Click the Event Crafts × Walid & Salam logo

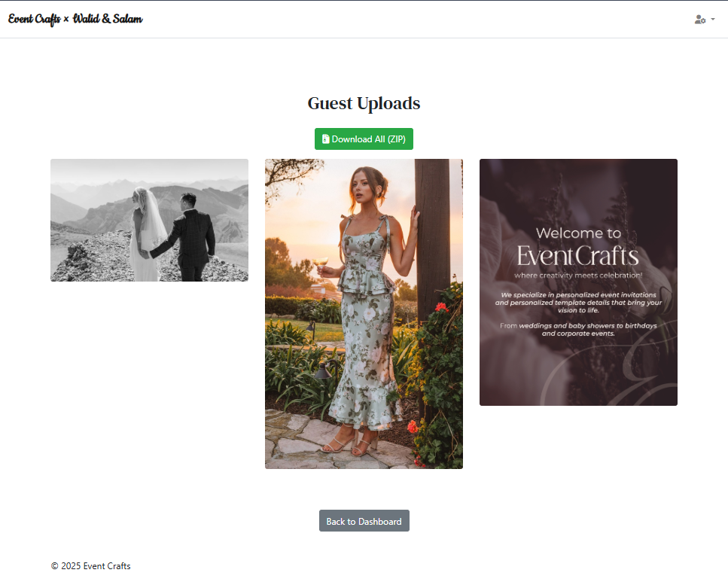pyautogui.click(x=75, y=19)
